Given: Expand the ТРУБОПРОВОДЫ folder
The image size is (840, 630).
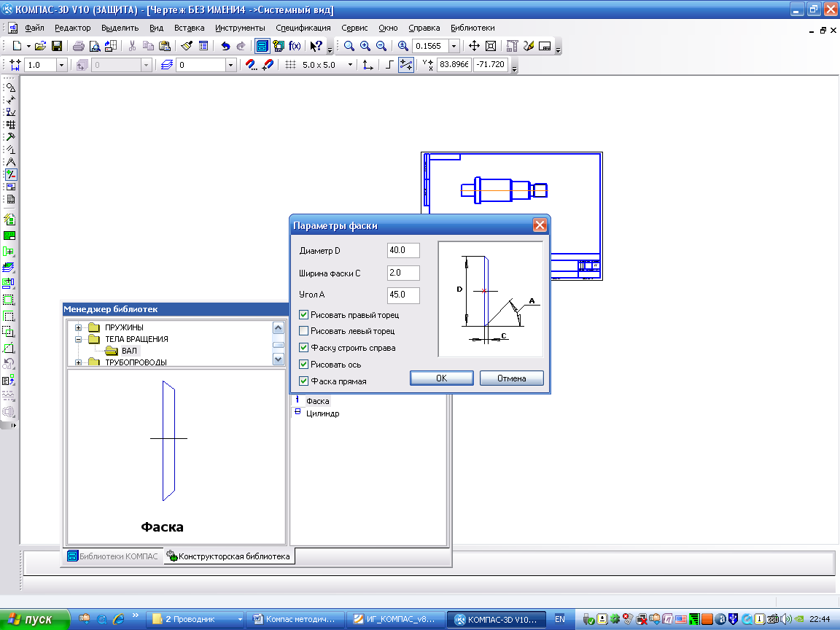Looking at the screenshot, I should (78, 362).
